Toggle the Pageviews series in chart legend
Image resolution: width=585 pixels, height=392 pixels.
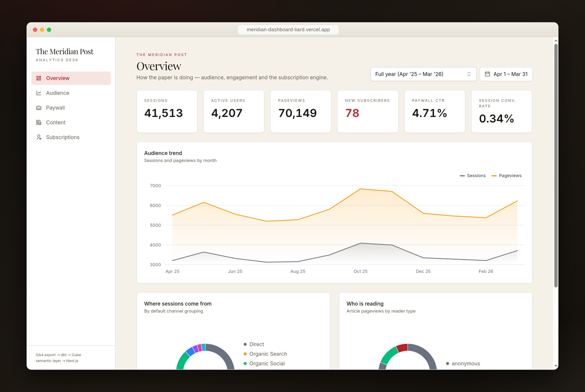[x=506, y=176]
